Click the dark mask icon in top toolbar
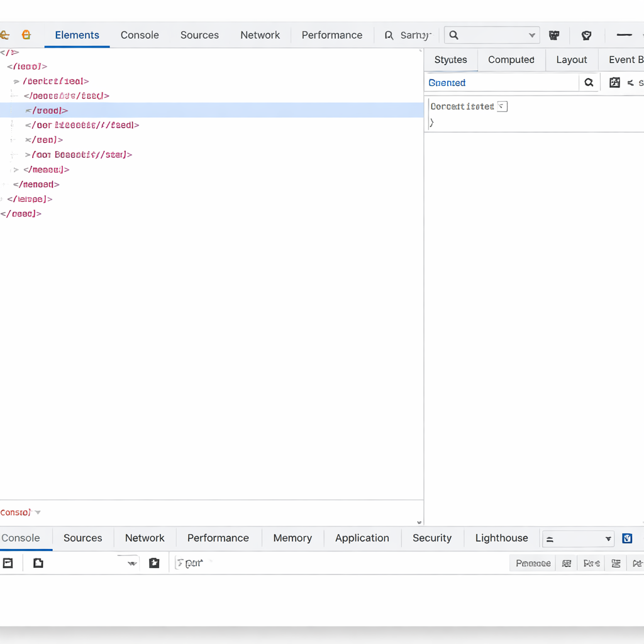 [x=554, y=35]
